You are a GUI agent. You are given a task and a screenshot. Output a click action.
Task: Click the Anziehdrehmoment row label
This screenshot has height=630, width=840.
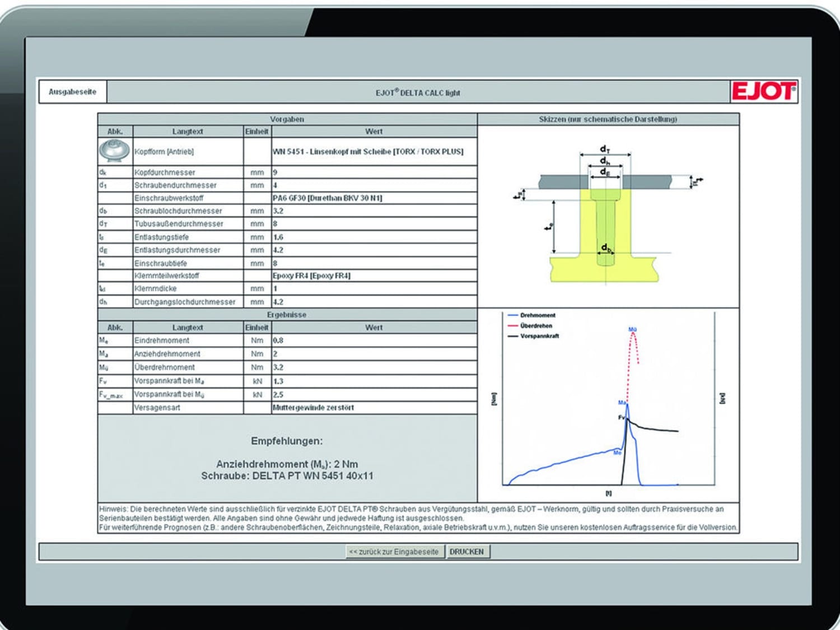pyautogui.click(x=167, y=354)
